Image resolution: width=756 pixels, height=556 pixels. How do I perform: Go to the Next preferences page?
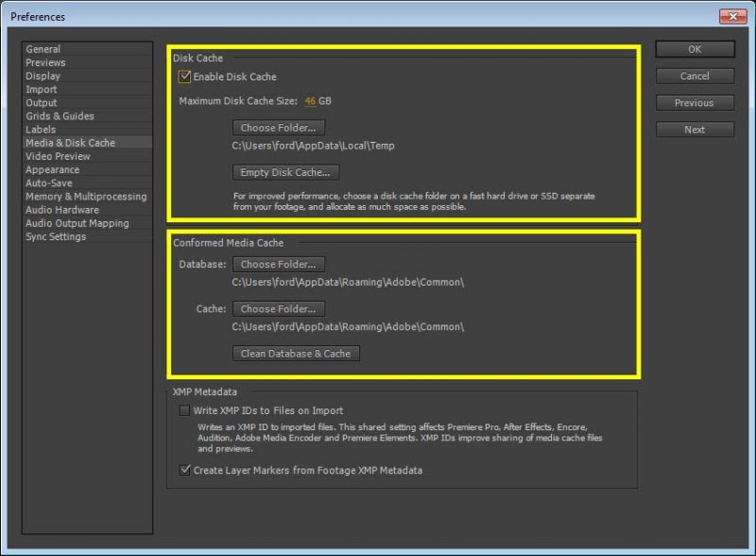pos(694,130)
